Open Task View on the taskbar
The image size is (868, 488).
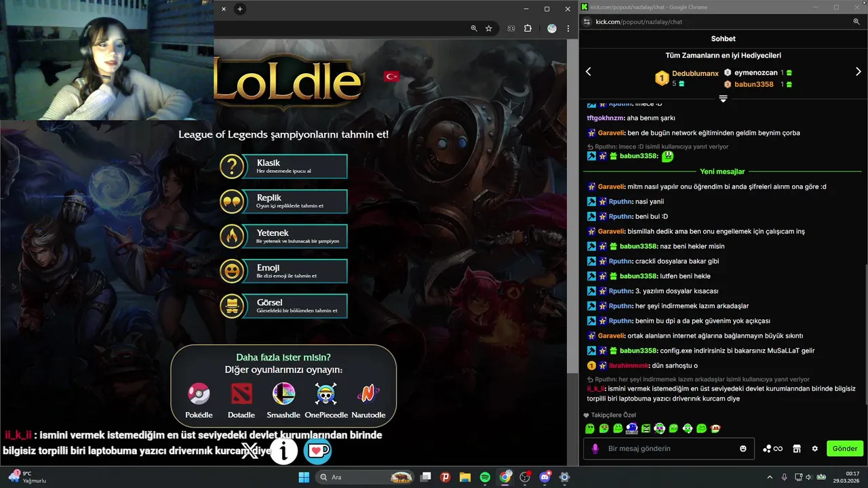coord(426,477)
